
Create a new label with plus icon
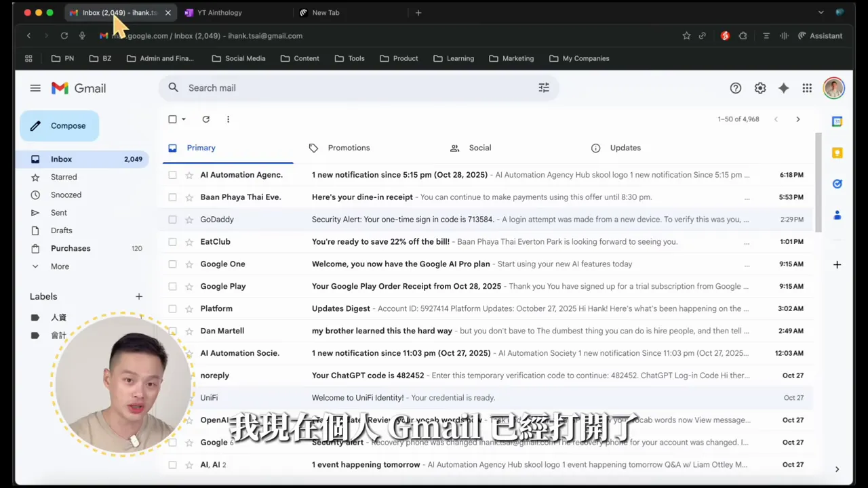139,296
